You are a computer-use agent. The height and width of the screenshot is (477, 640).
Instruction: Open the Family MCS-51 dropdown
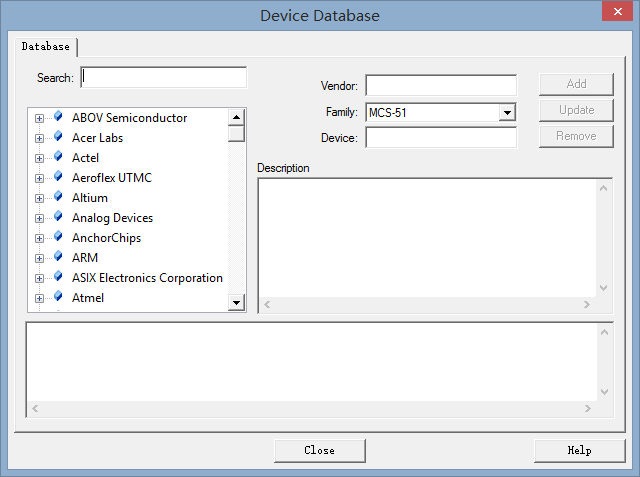tap(507, 113)
